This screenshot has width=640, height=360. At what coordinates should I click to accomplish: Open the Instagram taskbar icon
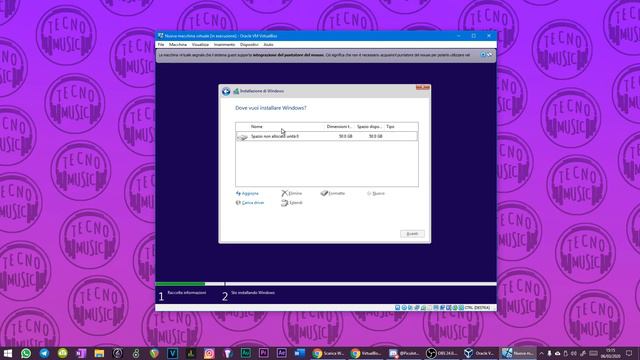click(209, 353)
